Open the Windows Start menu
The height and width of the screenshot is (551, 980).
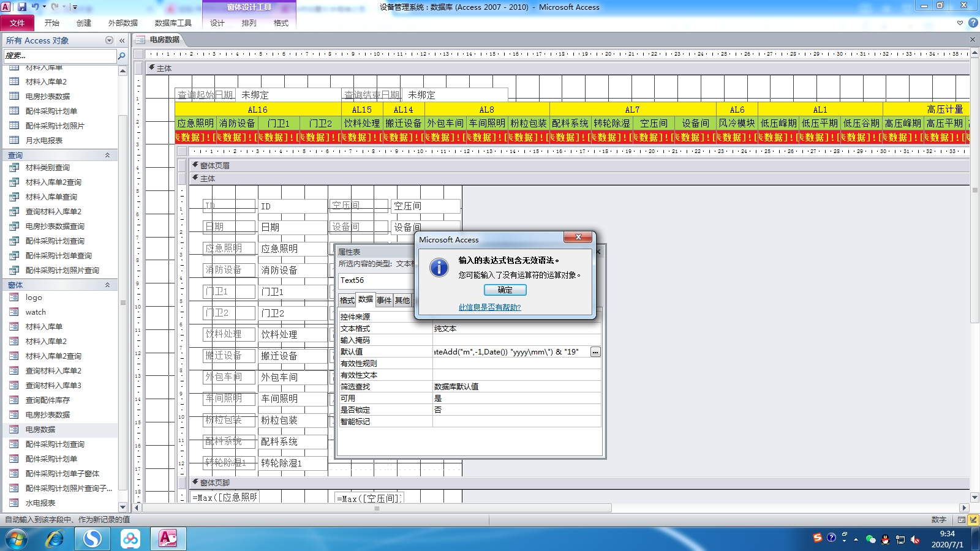click(17, 539)
